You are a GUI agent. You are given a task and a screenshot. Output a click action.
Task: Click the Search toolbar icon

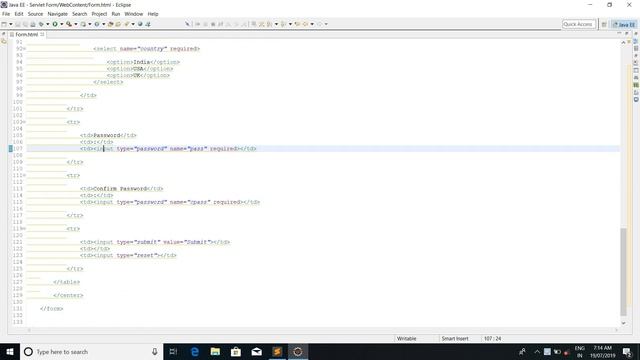coord(127,24)
